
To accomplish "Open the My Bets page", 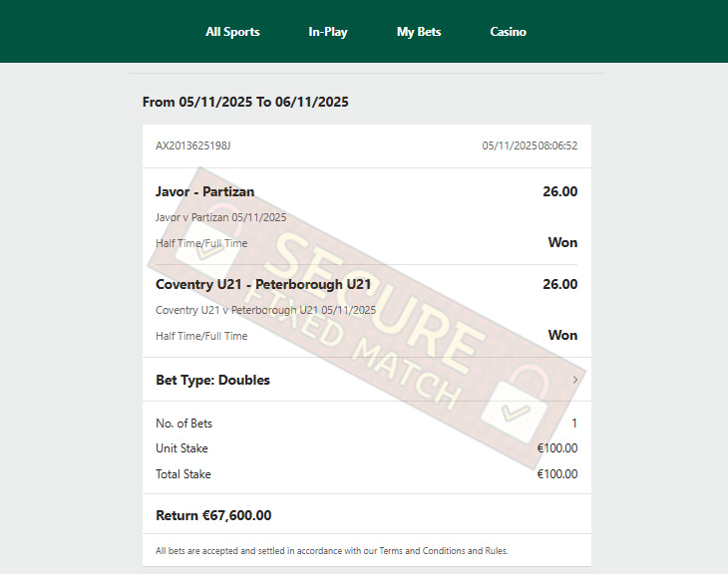I will coord(419,32).
